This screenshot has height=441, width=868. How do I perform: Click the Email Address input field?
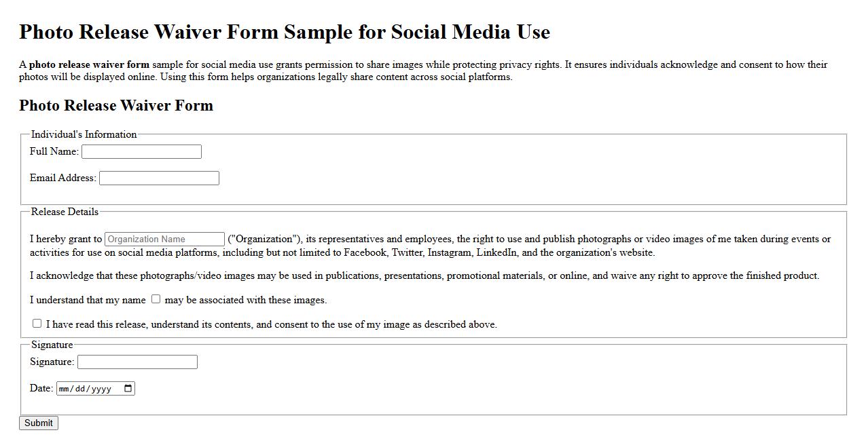click(x=159, y=178)
